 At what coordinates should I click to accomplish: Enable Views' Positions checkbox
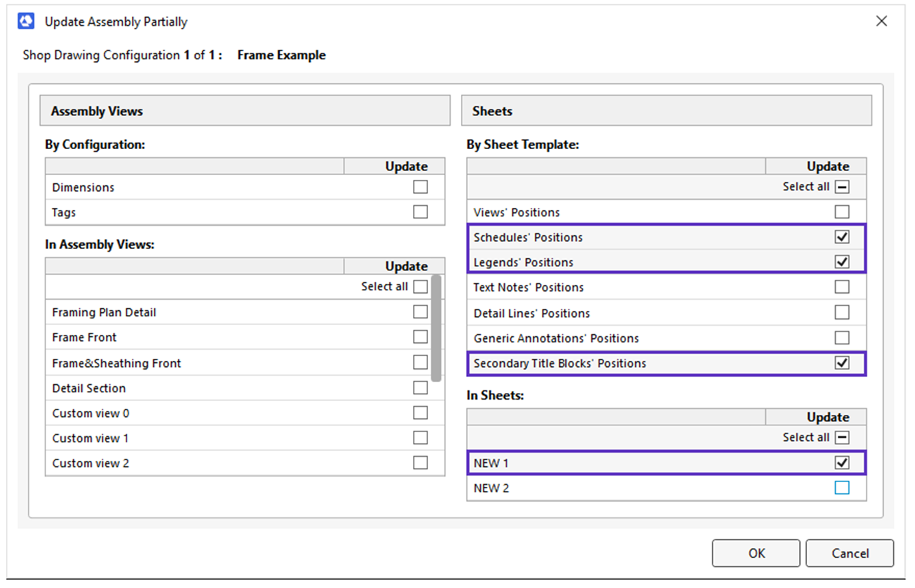pos(842,212)
